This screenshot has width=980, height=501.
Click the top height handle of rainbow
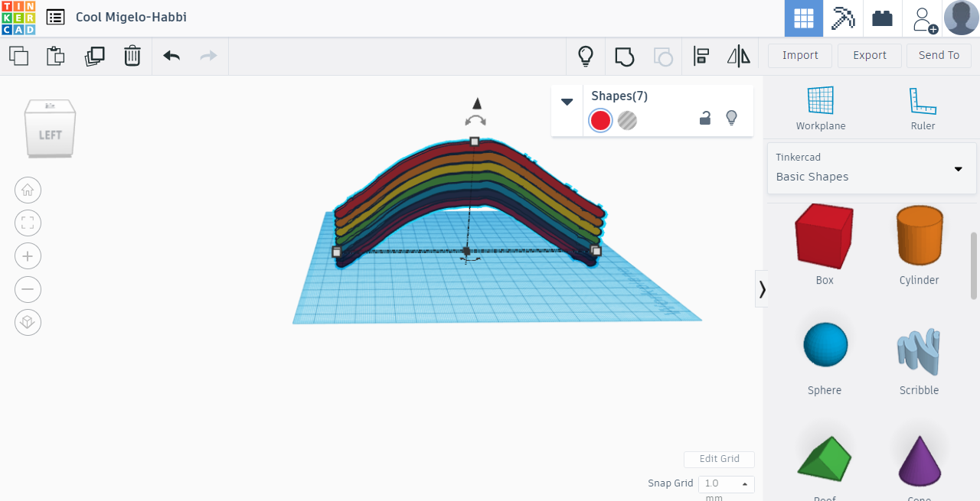click(x=475, y=142)
